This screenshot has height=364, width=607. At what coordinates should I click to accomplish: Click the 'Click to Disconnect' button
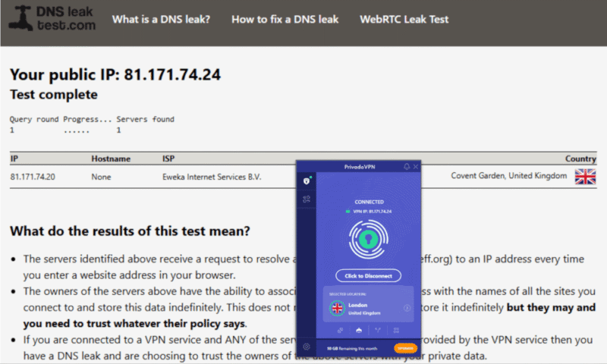(x=368, y=276)
